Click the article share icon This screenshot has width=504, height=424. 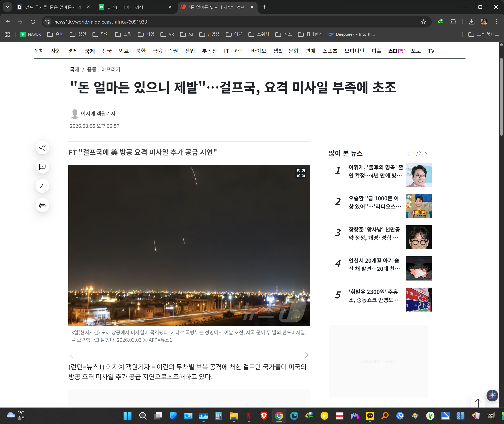click(x=42, y=148)
